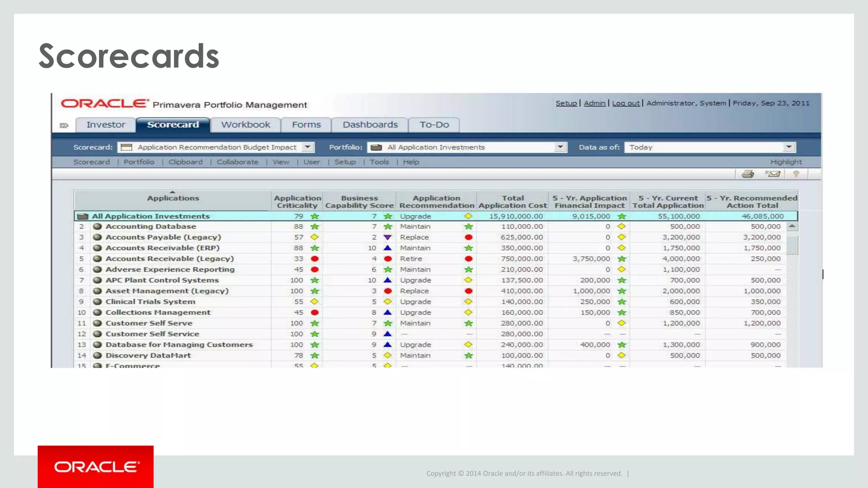The image size is (868, 488).
Task: Click the purple down triangle for Accounts Payable (Legacy)
Action: (387, 238)
